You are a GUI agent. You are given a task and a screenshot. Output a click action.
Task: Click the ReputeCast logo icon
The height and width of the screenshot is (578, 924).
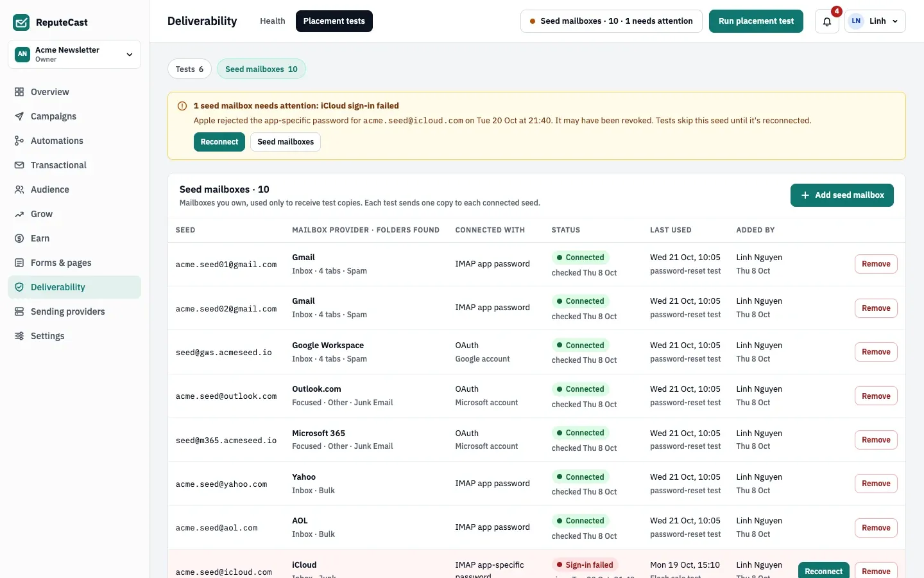click(x=21, y=22)
